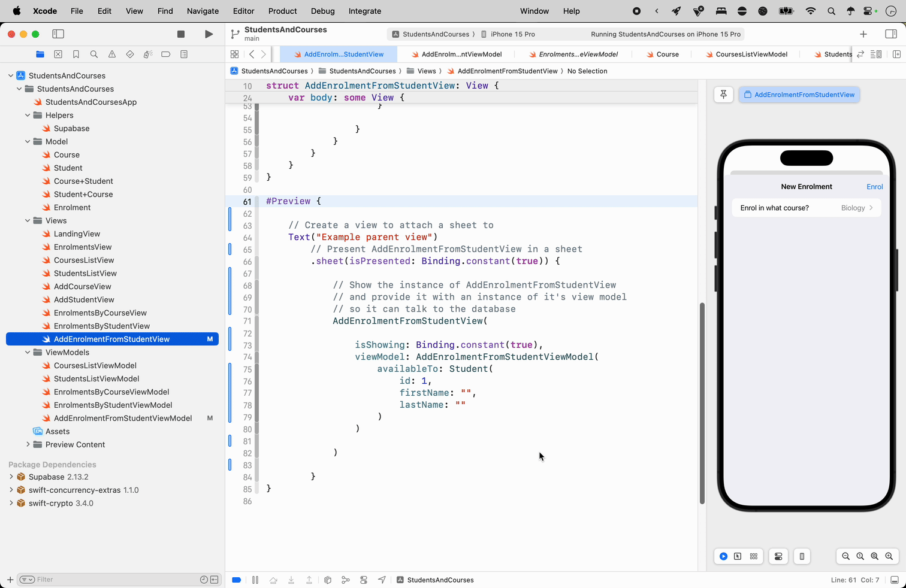Viewport: 906px width, 588px height.
Task: Stop the running app with the stop button
Action: point(181,34)
